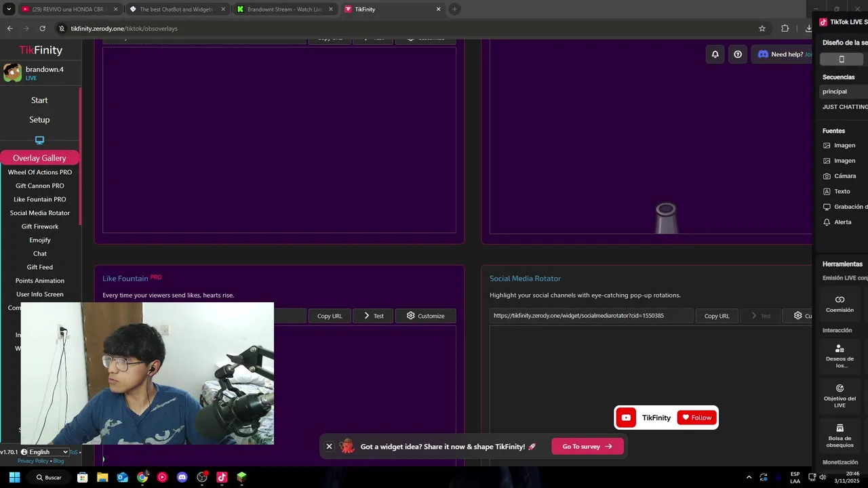The height and width of the screenshot is (488, 868).
Task: Go to survey from the banner
Action: pos(587,447)
